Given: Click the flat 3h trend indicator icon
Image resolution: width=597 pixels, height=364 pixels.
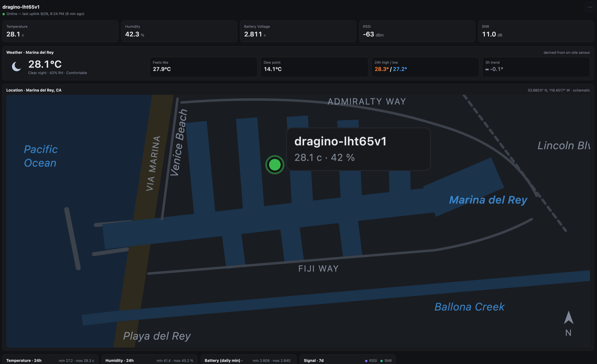Looking at the screenshot, I should pos(487,70).
